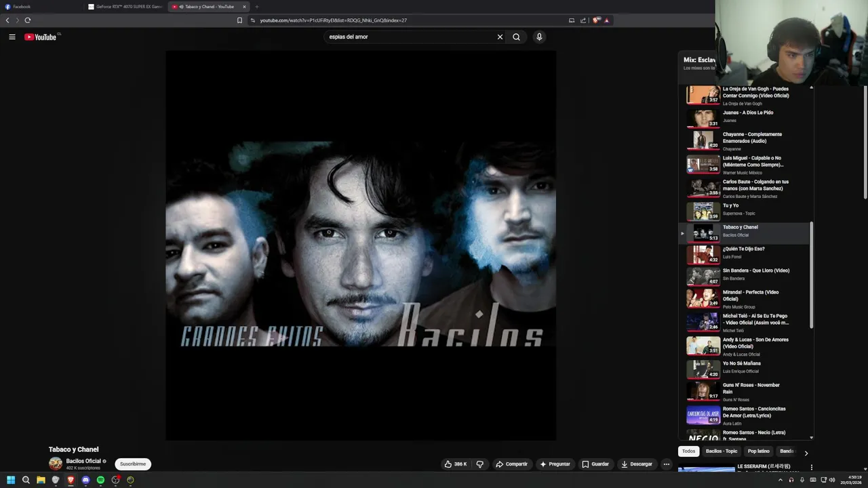Open Discord from the taskbar
Image resolution: width=868 pixels, height=488 pixels.
tap(85, 480)
